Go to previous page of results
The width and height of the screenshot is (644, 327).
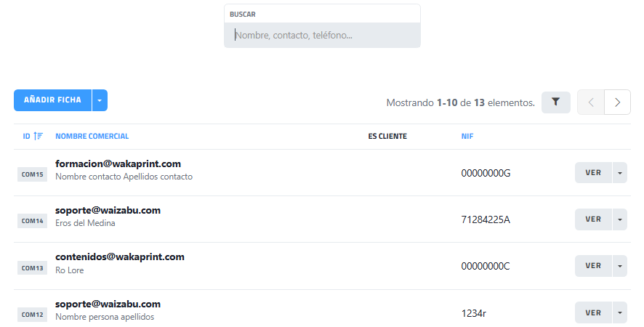[x=590, y=102]
